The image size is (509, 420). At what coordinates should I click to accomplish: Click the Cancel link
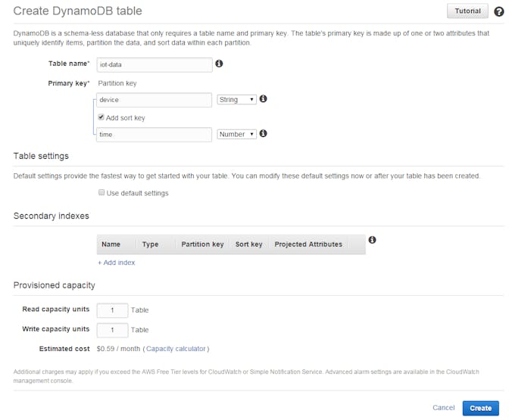[x=443, y=408]
